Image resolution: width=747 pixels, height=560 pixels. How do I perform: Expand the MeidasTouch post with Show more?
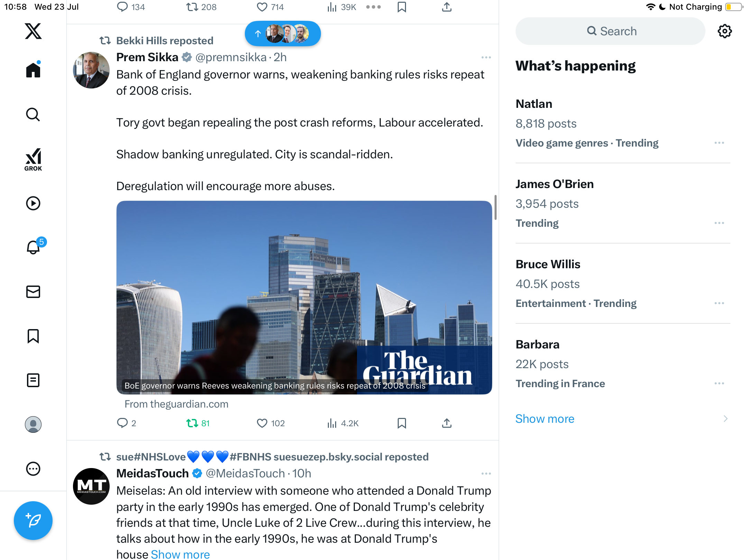180,554
